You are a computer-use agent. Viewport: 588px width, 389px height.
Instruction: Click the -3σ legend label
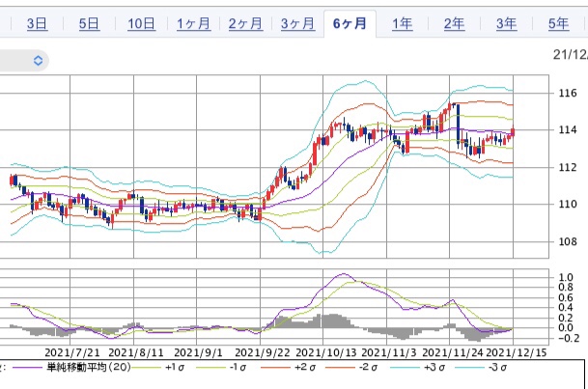499,367
